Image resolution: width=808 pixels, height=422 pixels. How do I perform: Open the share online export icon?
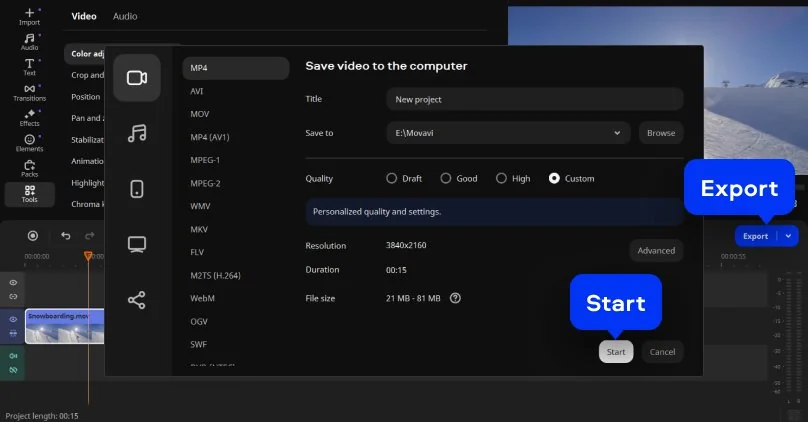(x=137, y=300)
